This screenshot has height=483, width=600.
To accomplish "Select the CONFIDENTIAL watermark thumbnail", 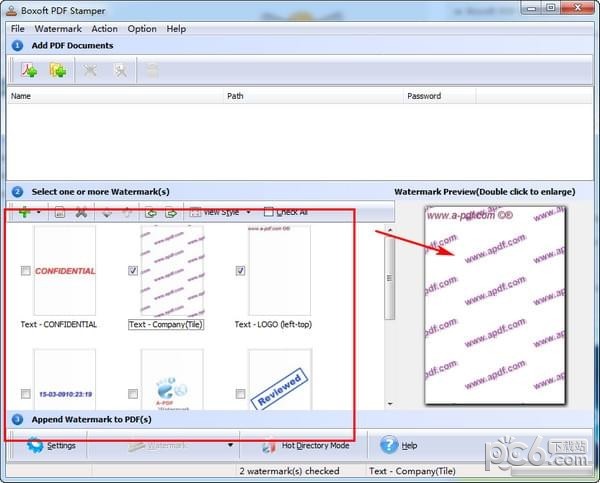I will coord(65,270).
